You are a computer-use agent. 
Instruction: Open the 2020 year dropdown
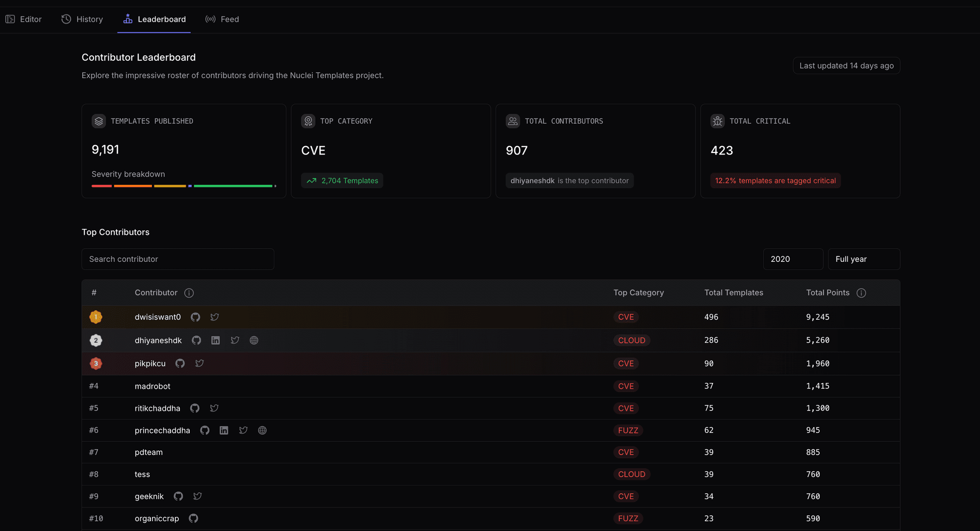click(792, 259)
